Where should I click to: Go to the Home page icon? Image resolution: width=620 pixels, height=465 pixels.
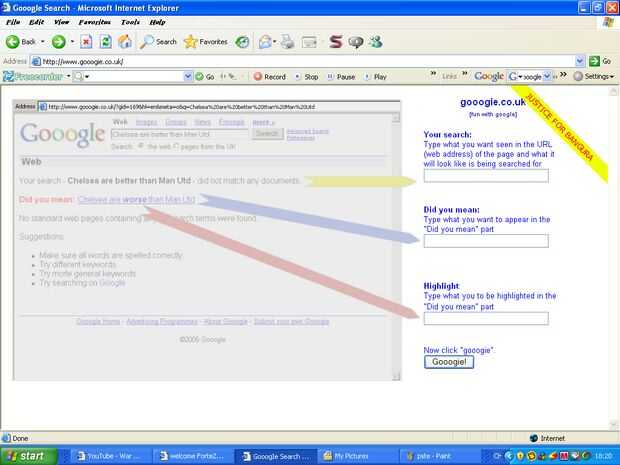click(125, 42)
